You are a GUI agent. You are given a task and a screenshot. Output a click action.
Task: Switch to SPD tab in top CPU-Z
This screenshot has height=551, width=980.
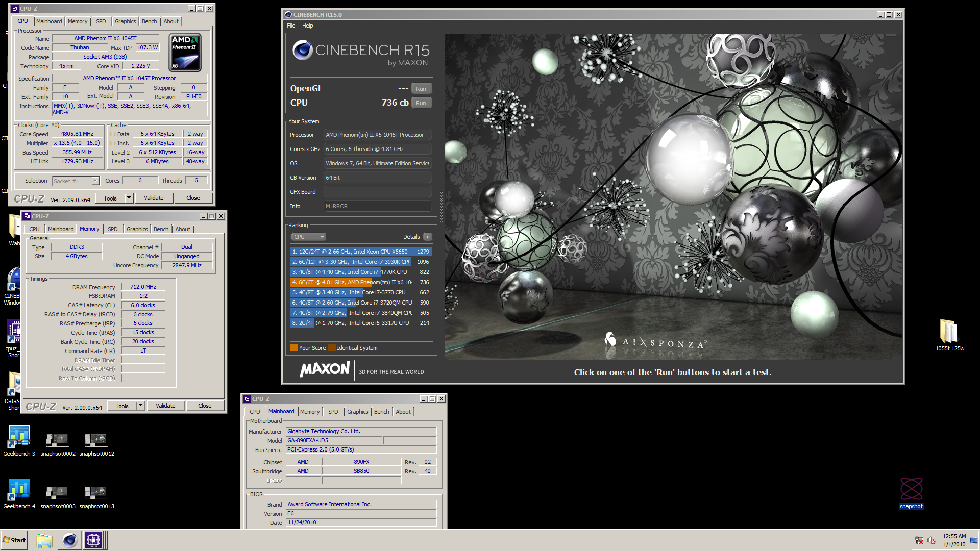pyautogui.click(x=101, y=21)
